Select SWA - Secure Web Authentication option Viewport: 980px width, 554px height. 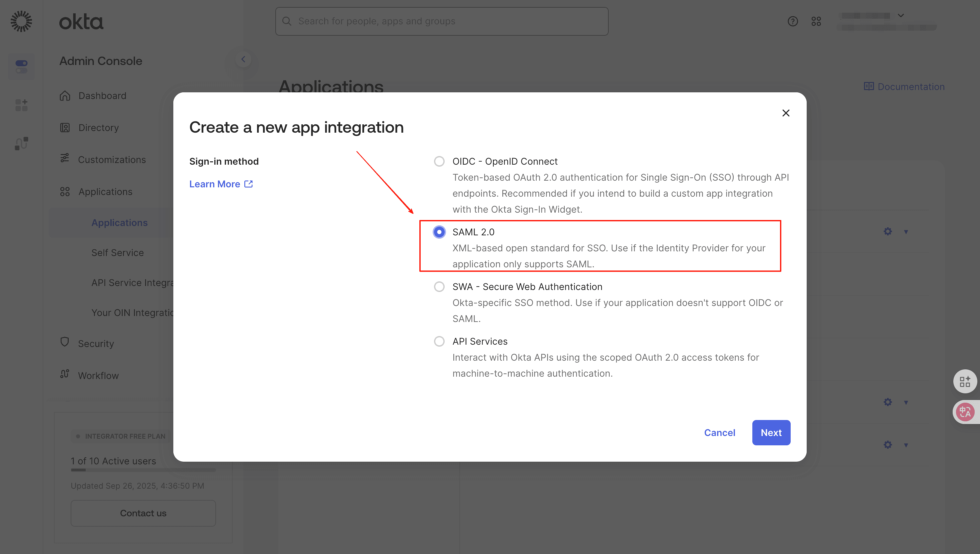point(439,287)
